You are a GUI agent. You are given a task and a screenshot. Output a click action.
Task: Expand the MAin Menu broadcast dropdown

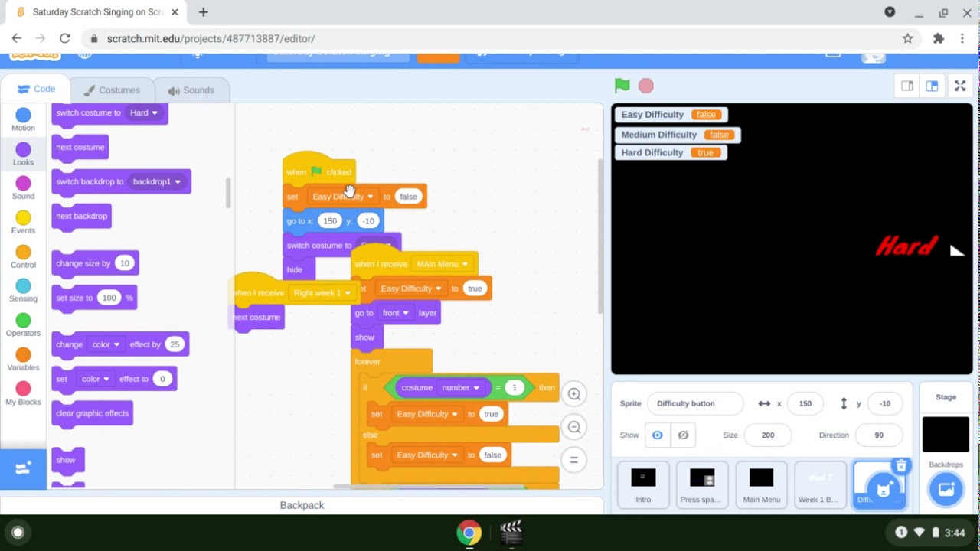coord(442,263)
